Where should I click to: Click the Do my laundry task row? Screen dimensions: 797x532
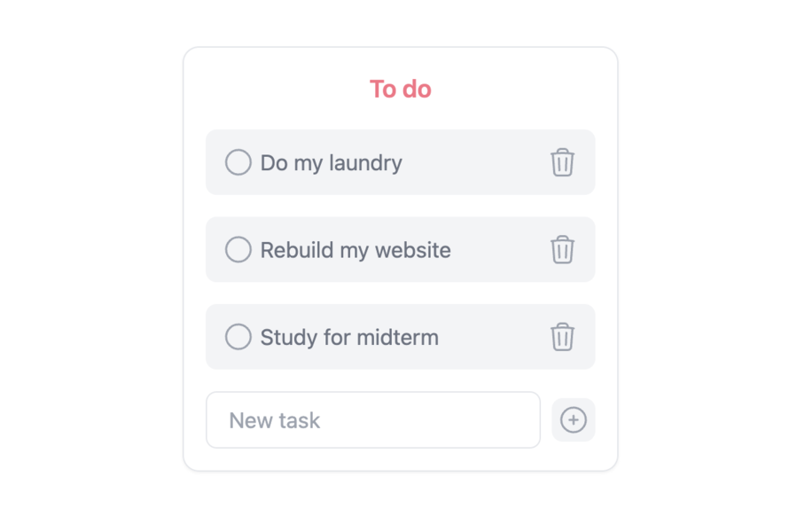[x=332, y=162]
